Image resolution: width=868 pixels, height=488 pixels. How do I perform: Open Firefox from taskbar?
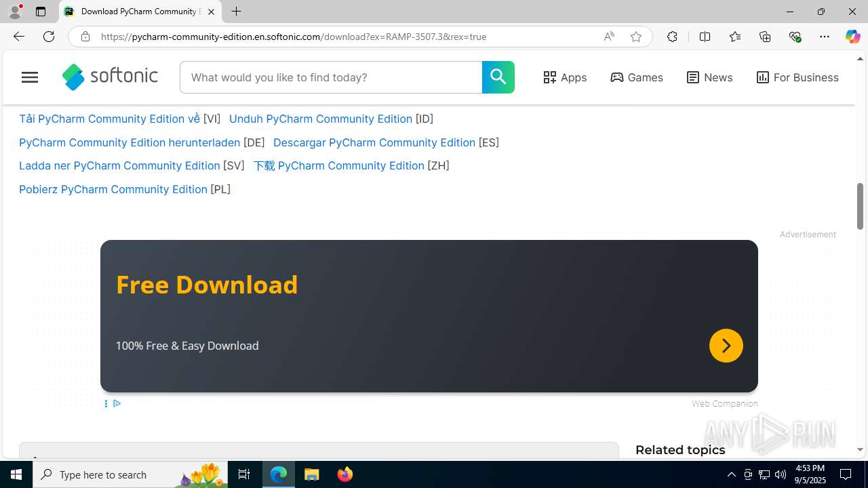tap(344, 474)
